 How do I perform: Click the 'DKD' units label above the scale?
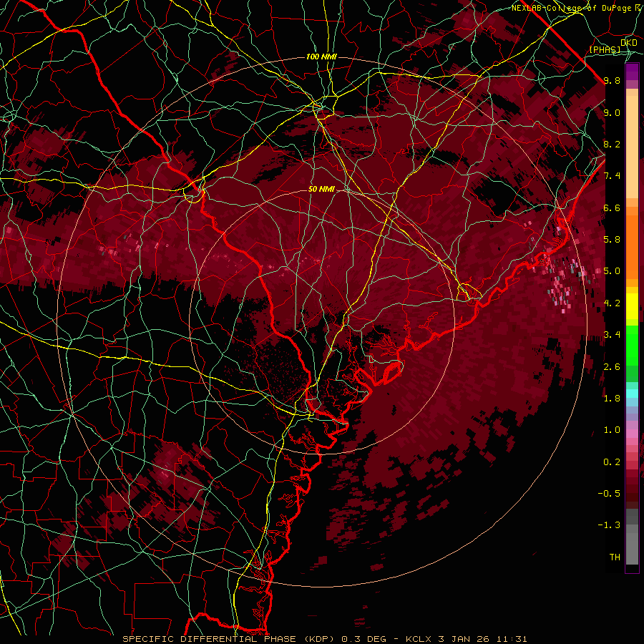click(629, 42)
